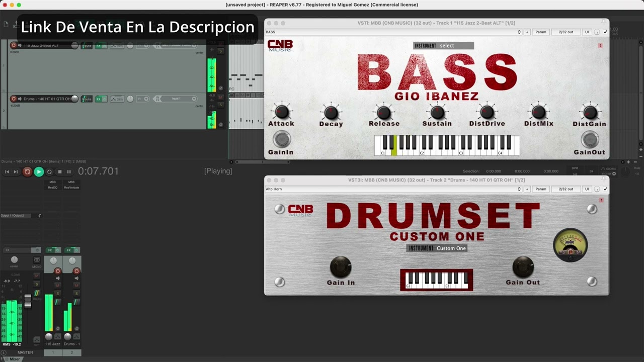Solo the Drums track in track panel
This screenshot has width=644, height=362.
pos(220,105)
